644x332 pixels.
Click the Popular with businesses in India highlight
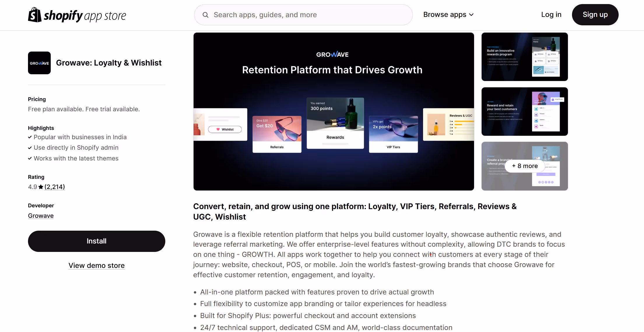tap(80, 137)
